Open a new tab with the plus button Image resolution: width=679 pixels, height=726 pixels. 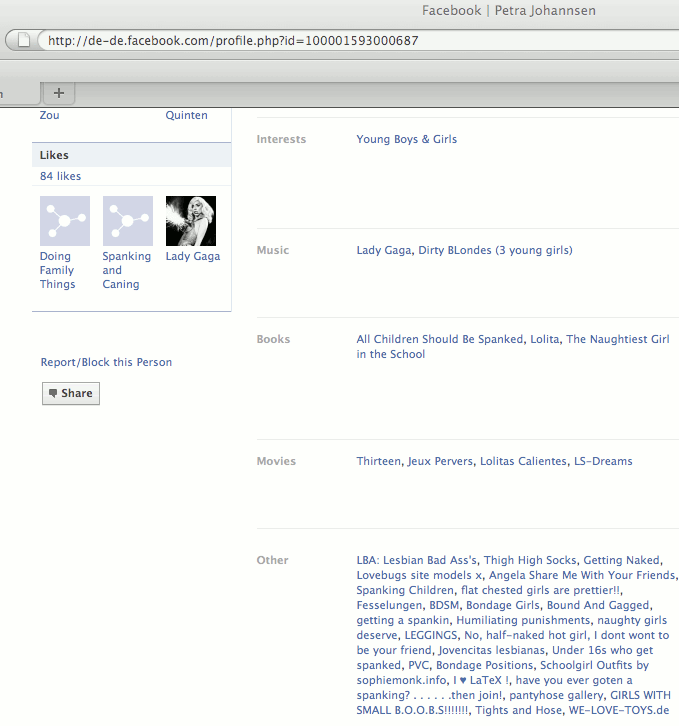pyautogui.click(x=59, y=93)
